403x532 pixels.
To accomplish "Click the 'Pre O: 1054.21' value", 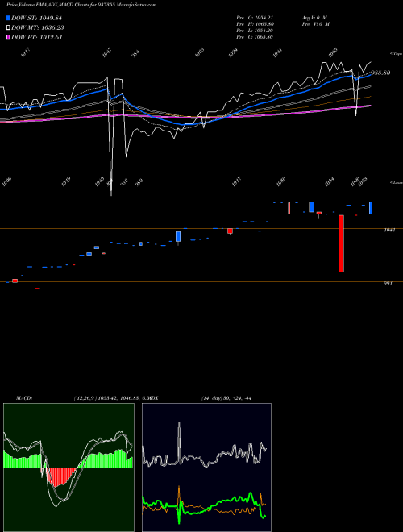I will coord(255,17).
